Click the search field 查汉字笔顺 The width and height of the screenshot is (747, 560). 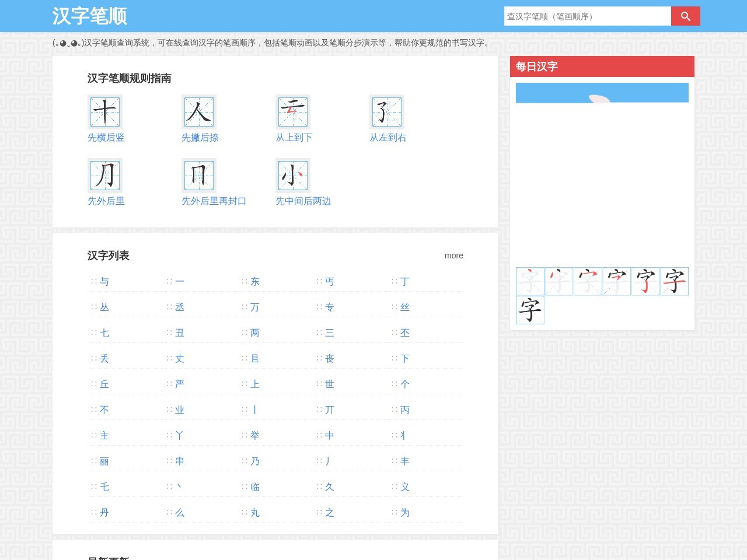588,16
